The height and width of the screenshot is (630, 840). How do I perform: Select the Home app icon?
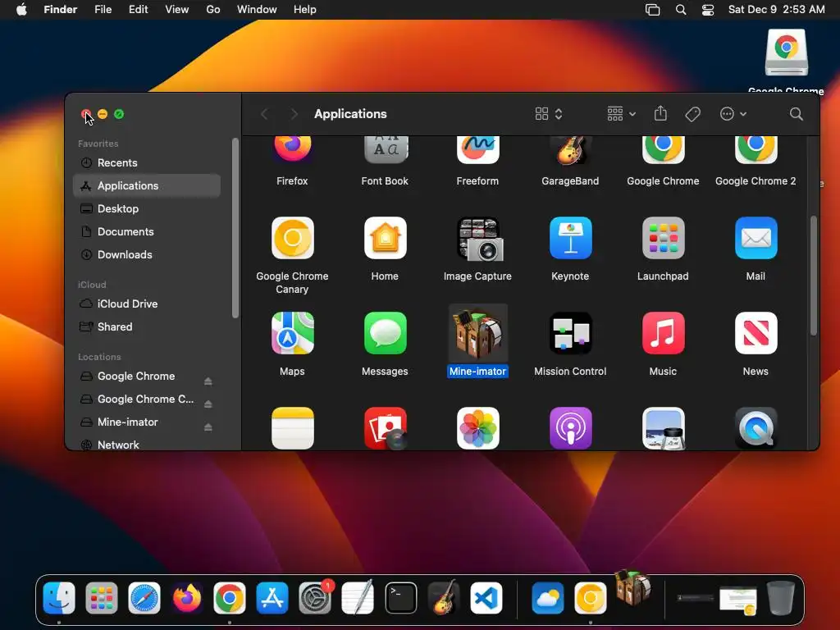385,238
